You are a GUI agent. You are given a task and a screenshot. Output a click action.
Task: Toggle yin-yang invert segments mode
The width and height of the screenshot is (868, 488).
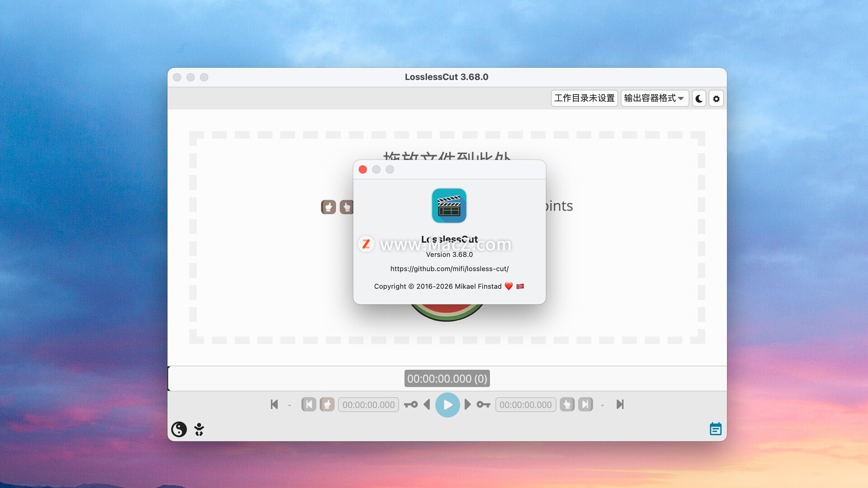click(x=179, y=429)
